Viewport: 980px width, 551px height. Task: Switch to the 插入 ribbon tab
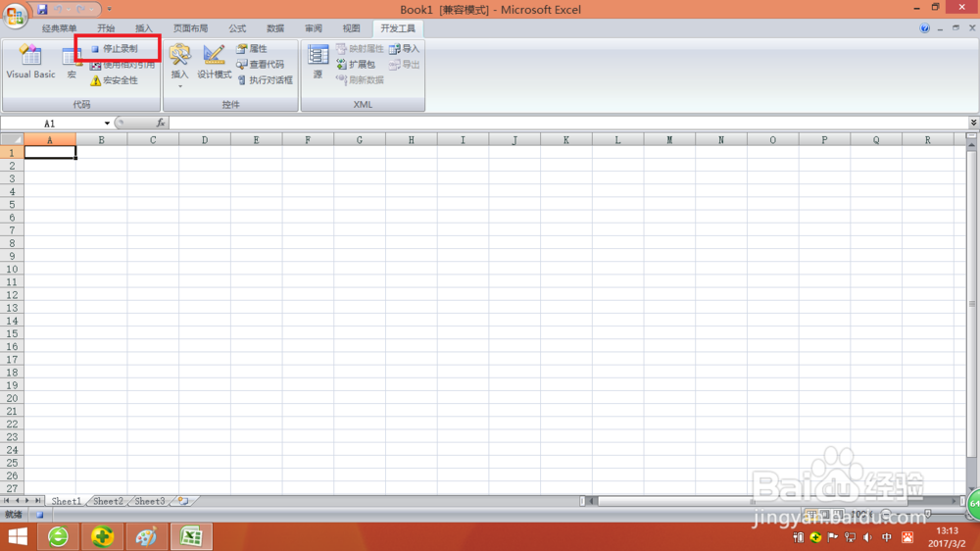tap(144, 28)
